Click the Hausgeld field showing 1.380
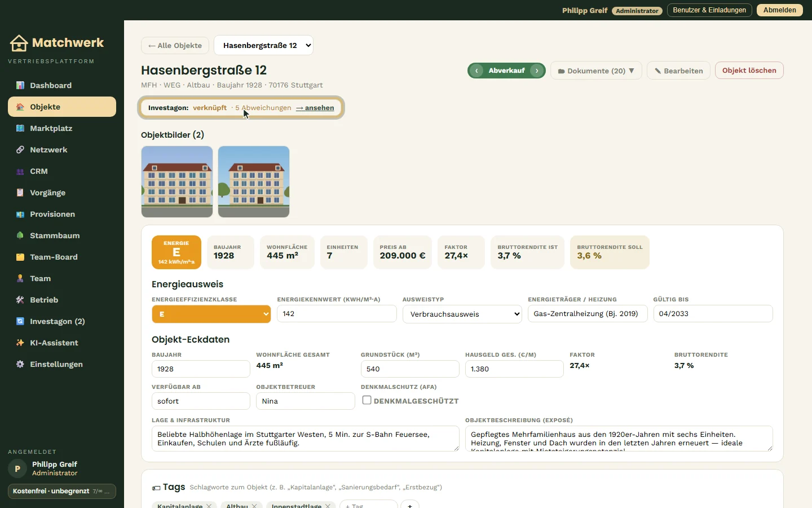Image resolution: width=812 pixels, height=508 pixels. [514, 369]
